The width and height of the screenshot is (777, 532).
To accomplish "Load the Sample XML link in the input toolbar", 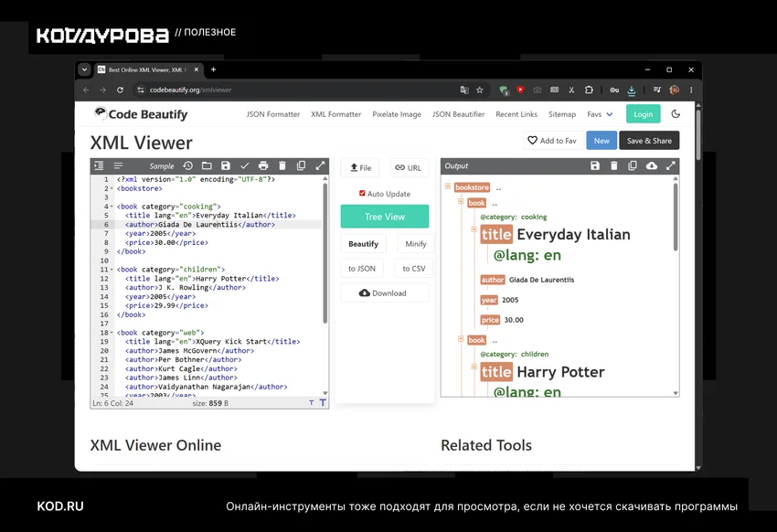I will pyautogui.click(x=162, y=166).
